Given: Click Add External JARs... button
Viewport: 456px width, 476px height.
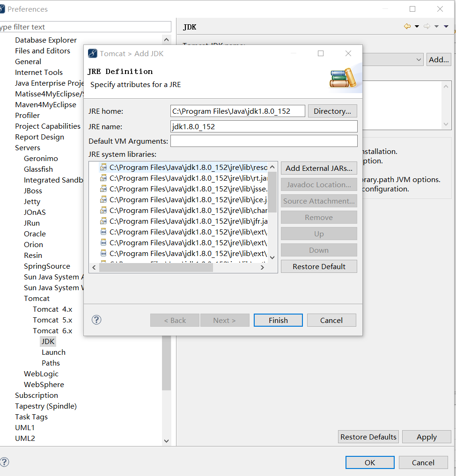Looking at the screenshot, I should click(319, 168).
